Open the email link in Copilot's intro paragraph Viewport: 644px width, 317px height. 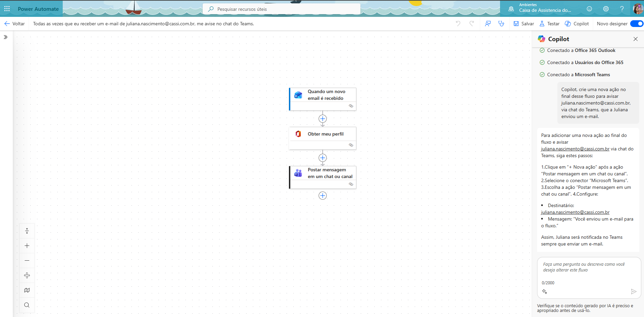[575, 149]
